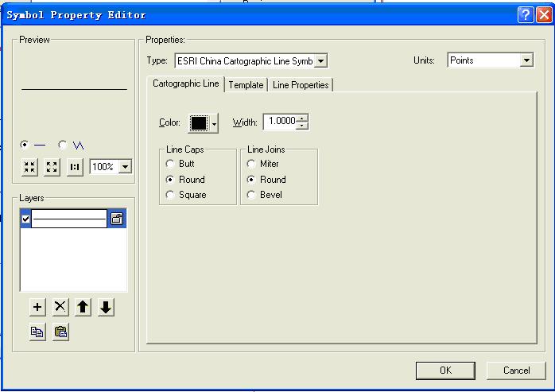This screenshot has width=555, height=392.
Task: Open the preview zoom 100% dropdown
Action: click(x=126, y=167)
